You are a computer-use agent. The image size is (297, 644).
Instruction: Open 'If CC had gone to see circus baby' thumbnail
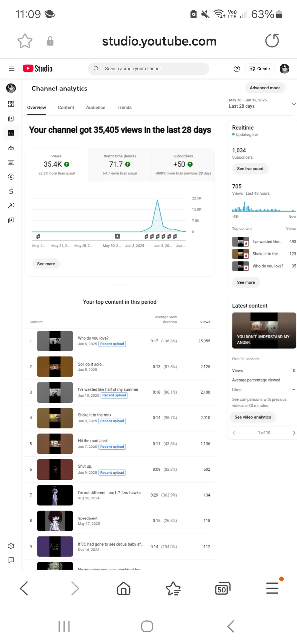(55, 547)
